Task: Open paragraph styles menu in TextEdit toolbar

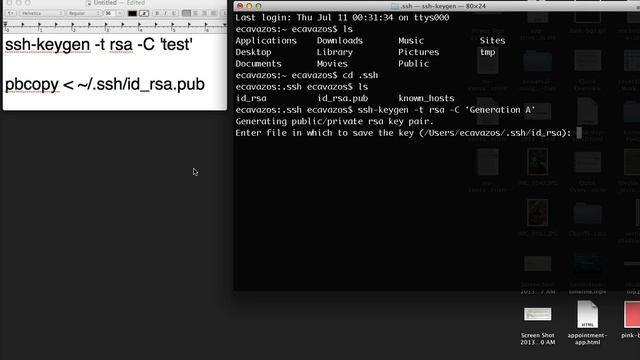Action: tap(11, 13)
